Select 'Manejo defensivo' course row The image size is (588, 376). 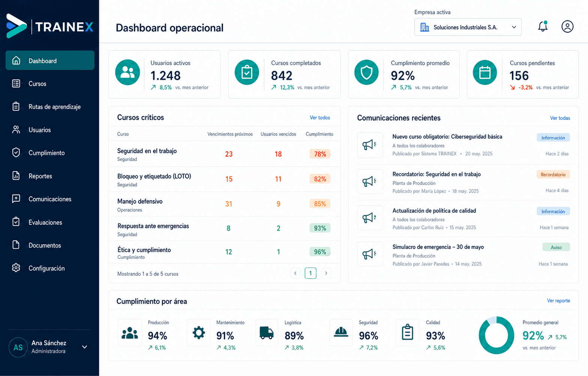(224, 204)
